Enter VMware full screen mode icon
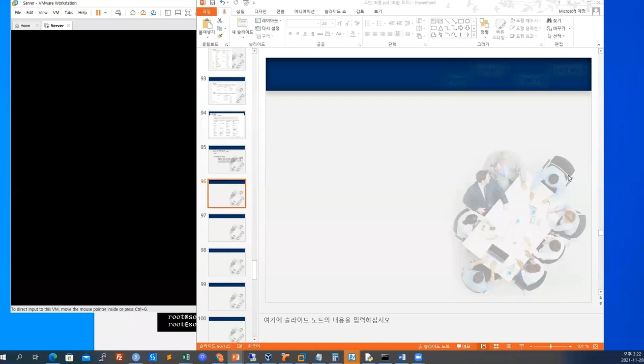The height and width of the screenshot is (364, 644). pos(188,13)
